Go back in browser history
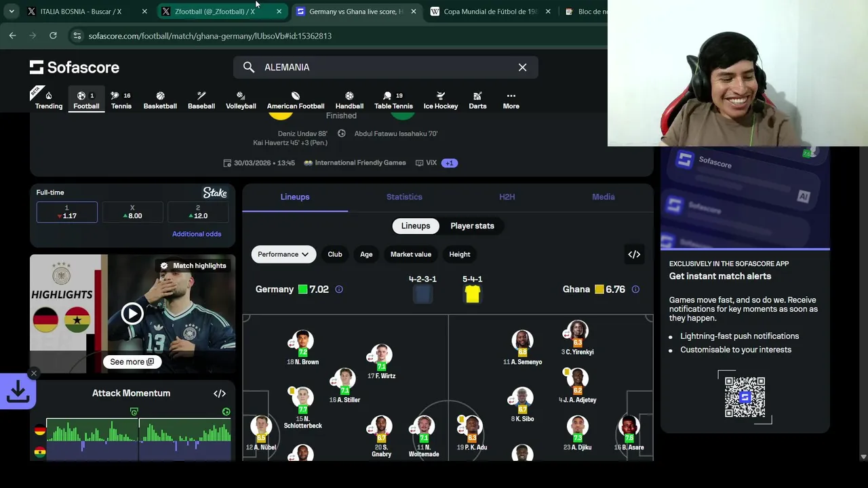868x488 pixels. (13, 36)
